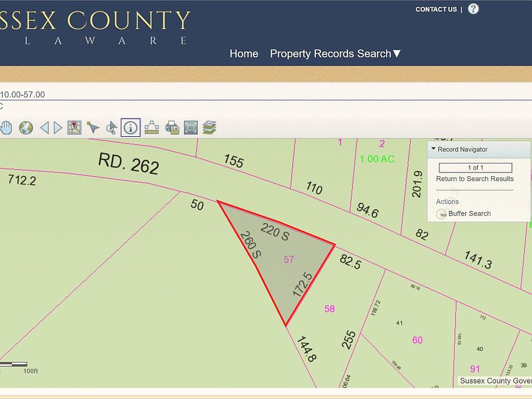Choose the circular select cursor tool
Image resolution: width=532 pixels, height=399 pixels.
pyautogui.click(x=111, y=128)
